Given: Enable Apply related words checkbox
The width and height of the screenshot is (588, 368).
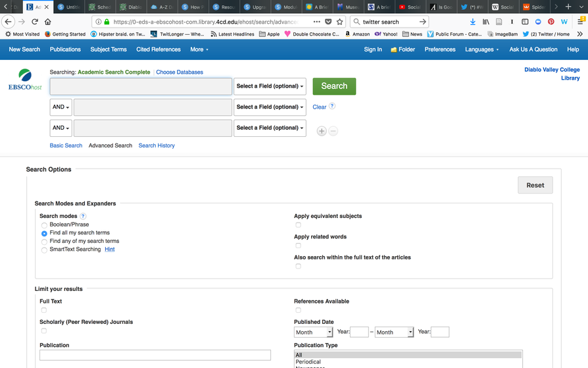Looking at the screenshot, I should [298, 246].
